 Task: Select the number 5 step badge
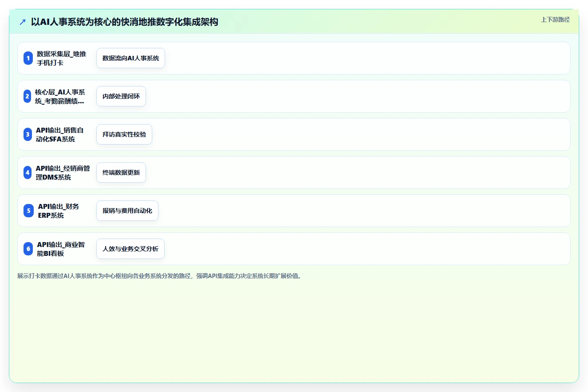click(28, 211)
